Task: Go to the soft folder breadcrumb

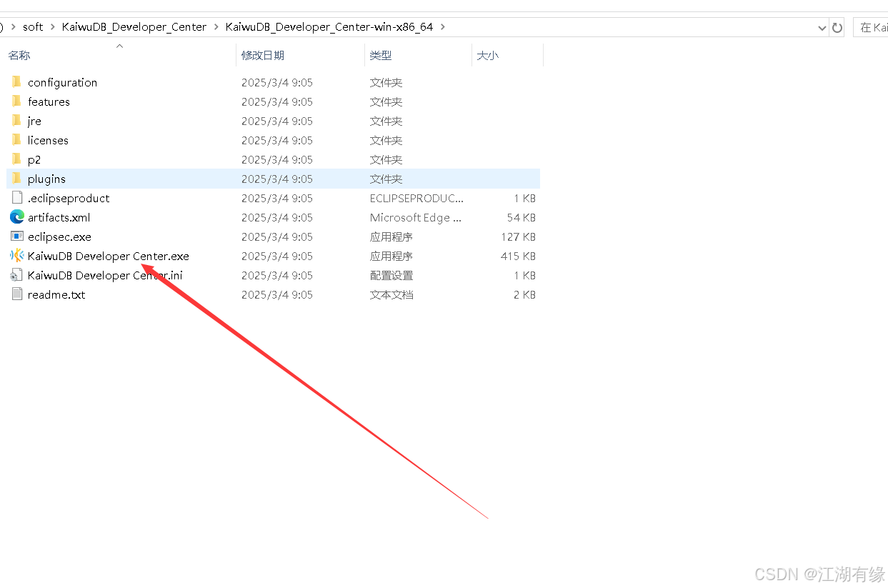Action: pos(33,27)
